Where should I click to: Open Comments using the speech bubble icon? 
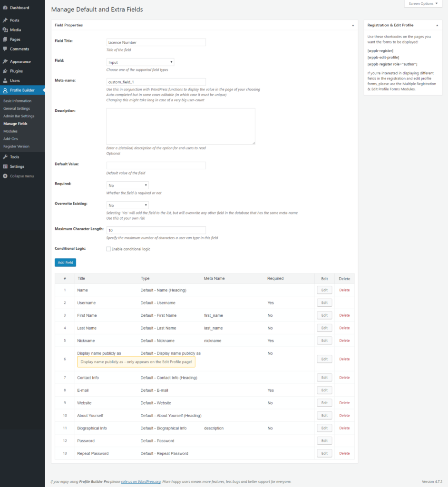pyautogui.click(x=5, y=49)
